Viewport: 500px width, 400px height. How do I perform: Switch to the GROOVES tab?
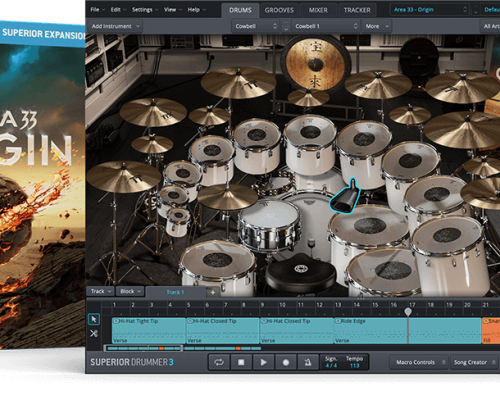coord(279,10)
